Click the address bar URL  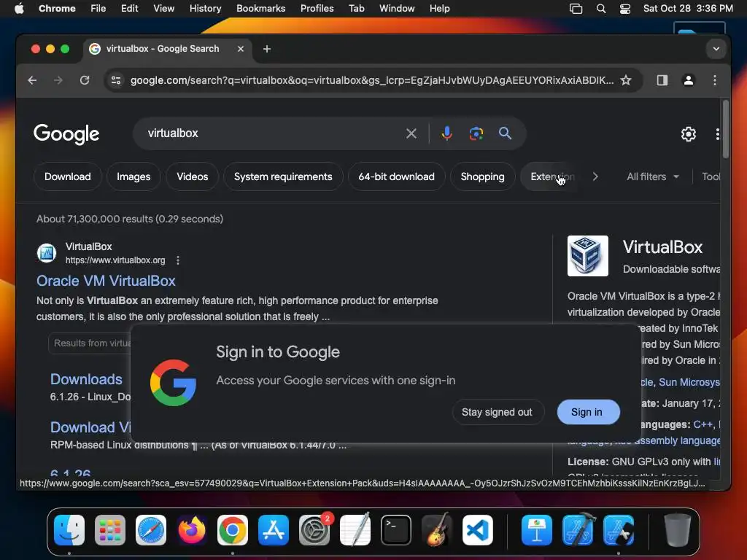point(371,80)
